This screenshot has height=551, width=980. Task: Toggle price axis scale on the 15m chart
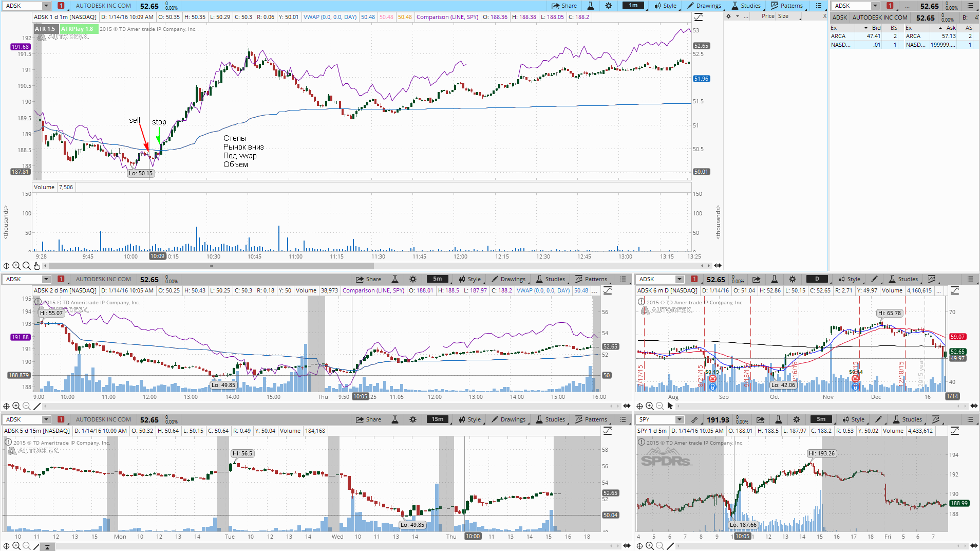pos(608,431)
